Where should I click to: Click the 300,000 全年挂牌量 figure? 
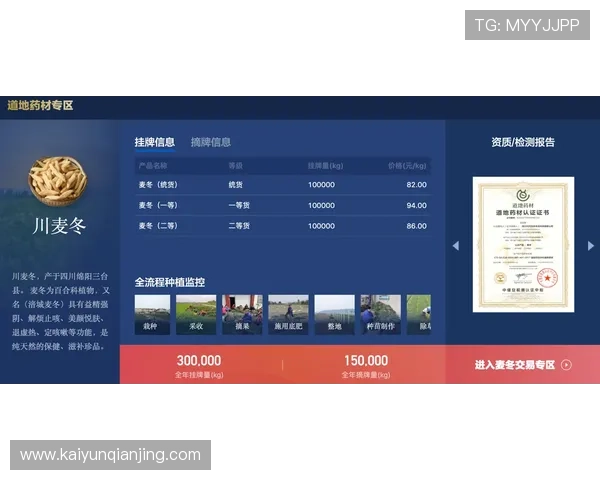point(199,361)
